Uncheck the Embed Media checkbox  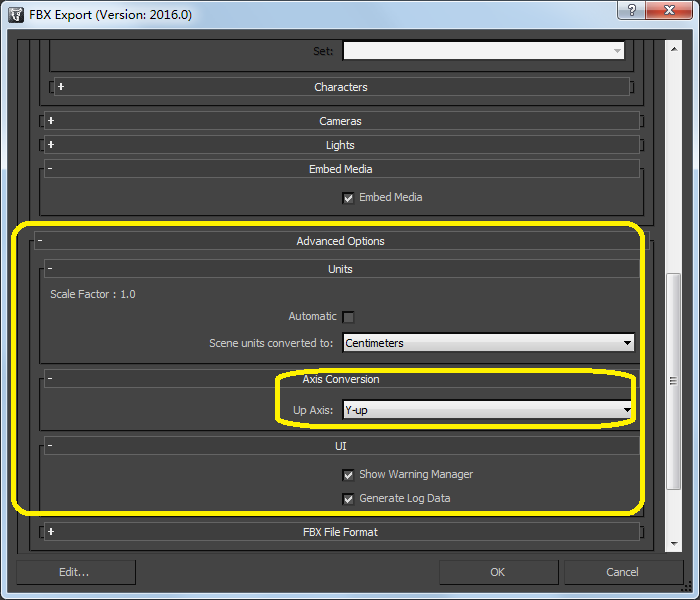(348, 198)
